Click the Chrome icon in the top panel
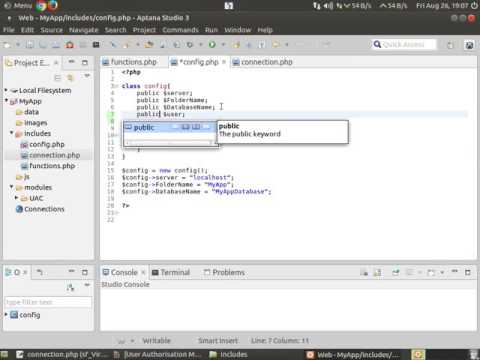 tap(41, 5)
